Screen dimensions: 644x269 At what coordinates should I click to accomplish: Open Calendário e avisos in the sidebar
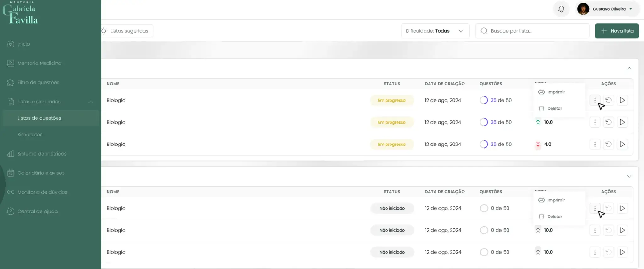point(36,173)
